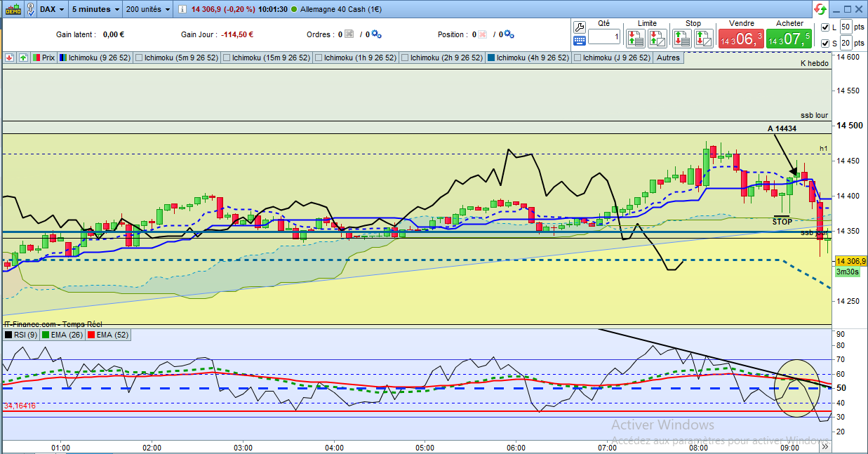Toggle the Ichimoku (1h 9 26 52) checkbox
Screen dimensions: 868x454
coord(318,58)
